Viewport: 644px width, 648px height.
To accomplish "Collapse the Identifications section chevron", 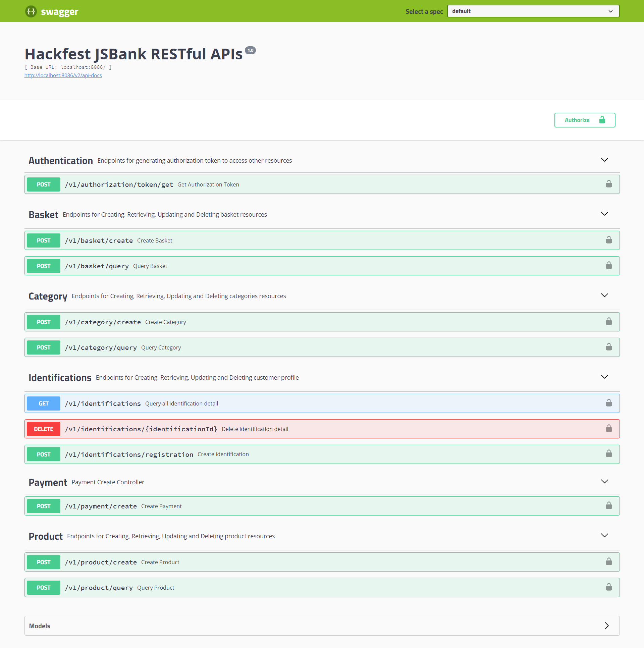I will (x=604, y=377).
